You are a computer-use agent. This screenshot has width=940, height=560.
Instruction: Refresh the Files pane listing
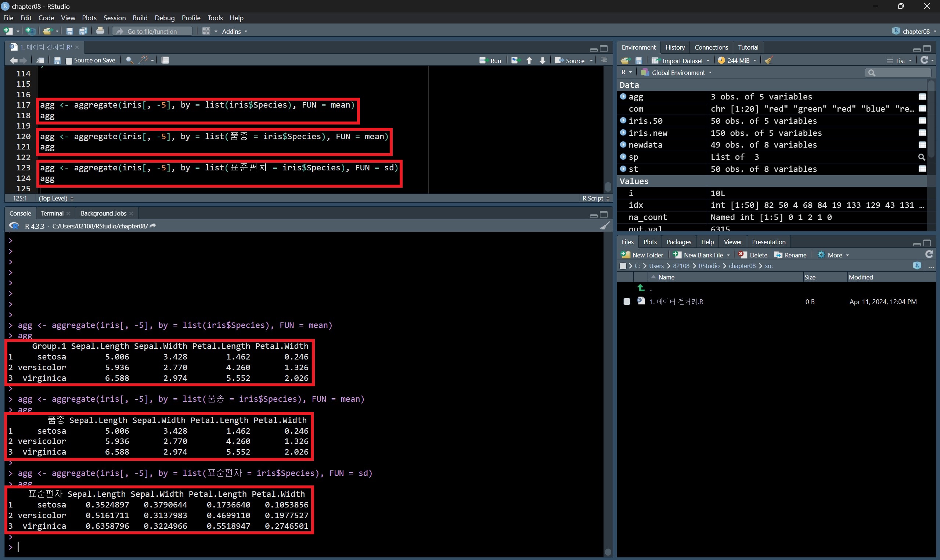click(x=929, y=255)
